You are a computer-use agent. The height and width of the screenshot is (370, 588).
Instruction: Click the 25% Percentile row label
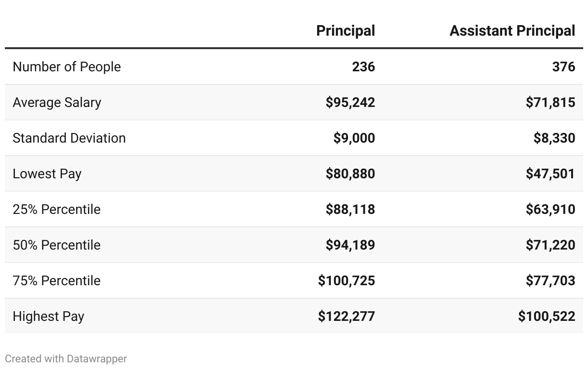[x=56, y=210]
